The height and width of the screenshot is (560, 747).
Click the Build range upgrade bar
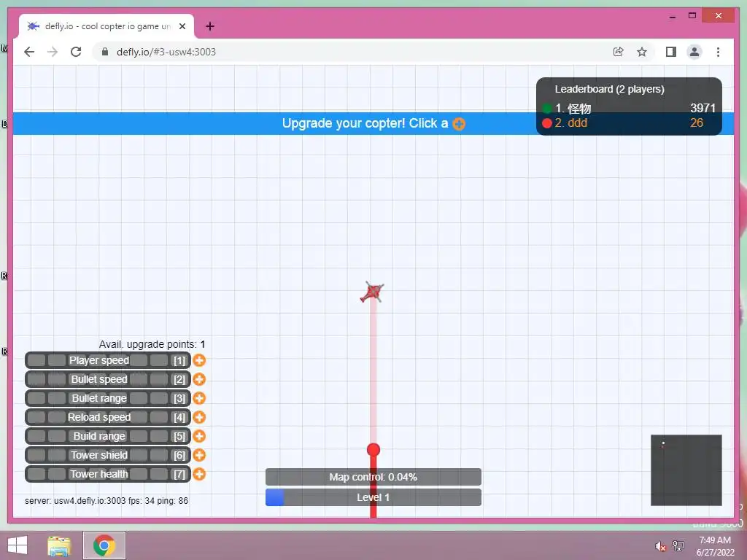tap(108, 436)
